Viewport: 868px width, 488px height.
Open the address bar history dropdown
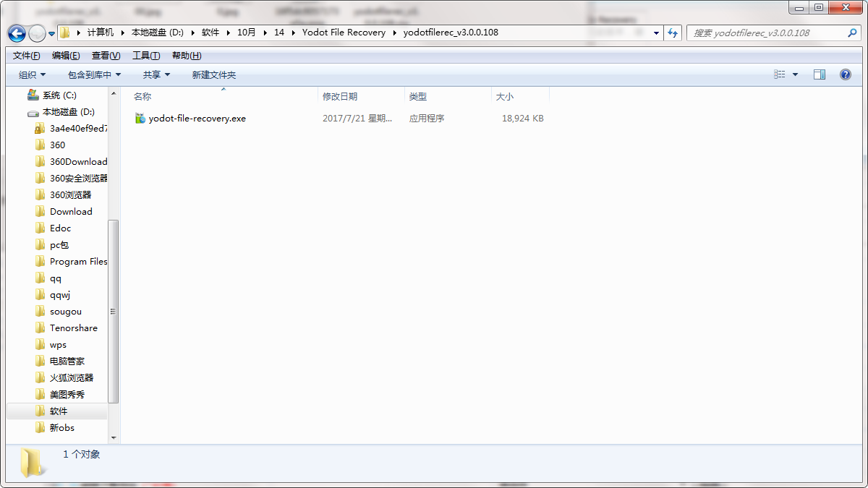click(657, 33)
